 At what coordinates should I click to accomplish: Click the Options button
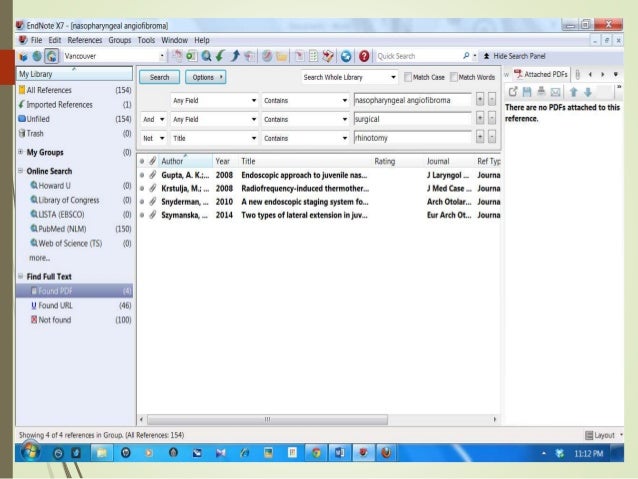tap(205, 77)
